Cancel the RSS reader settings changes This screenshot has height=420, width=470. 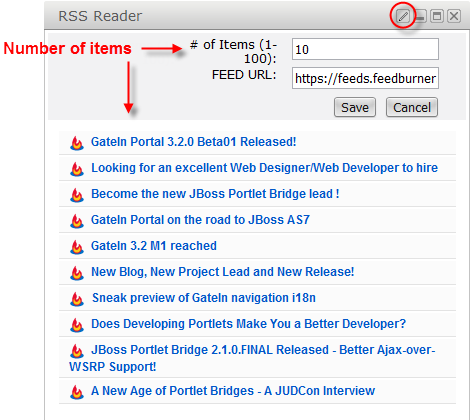(412, 107)
